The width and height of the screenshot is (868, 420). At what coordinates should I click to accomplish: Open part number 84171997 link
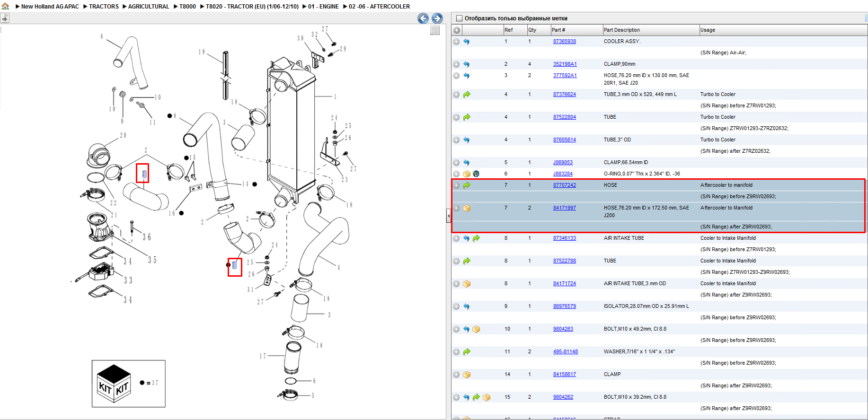pos(565,208)
